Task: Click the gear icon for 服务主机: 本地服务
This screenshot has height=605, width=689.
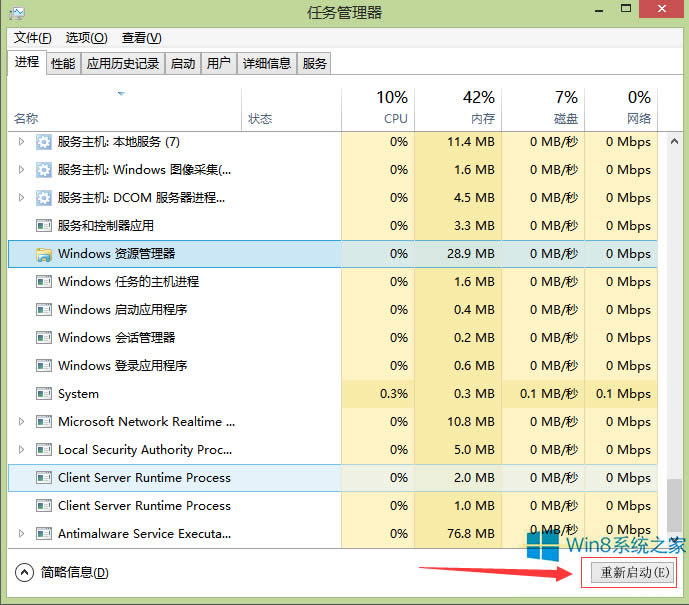Action: point(43,142)
